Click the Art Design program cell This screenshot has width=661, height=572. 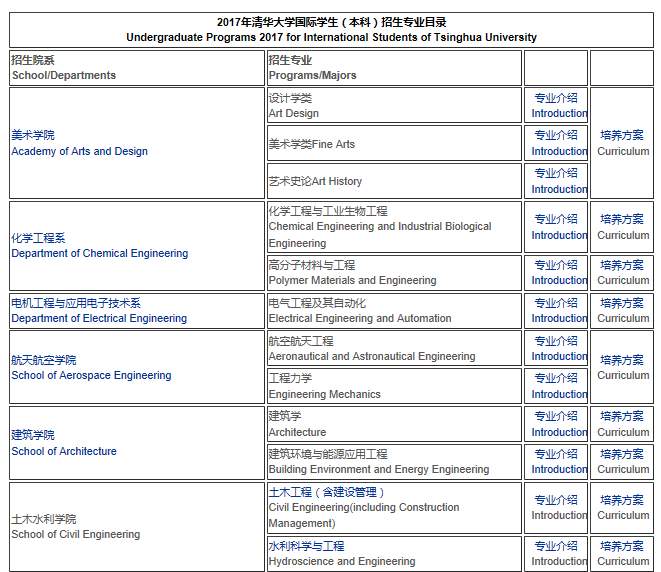point(394,105)
